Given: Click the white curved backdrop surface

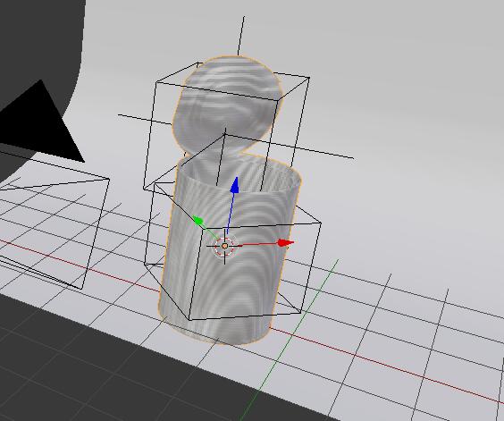Looking at the screenshot, I should coord(402,97).
